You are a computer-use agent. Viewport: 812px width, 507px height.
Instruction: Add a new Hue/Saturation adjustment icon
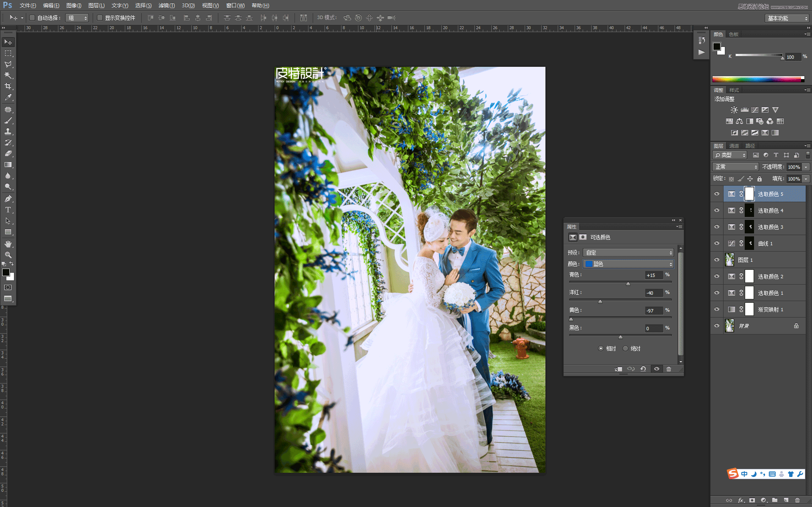[729, 121]
